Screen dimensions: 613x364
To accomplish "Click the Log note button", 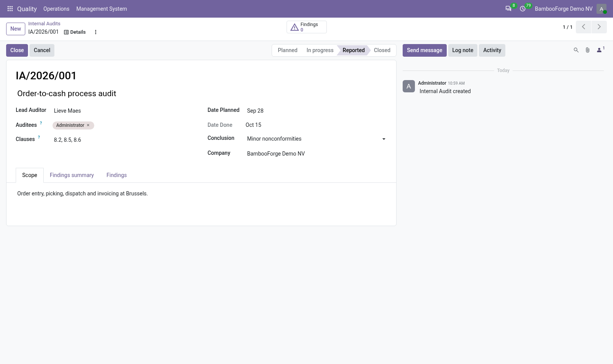I will point(462,50).
